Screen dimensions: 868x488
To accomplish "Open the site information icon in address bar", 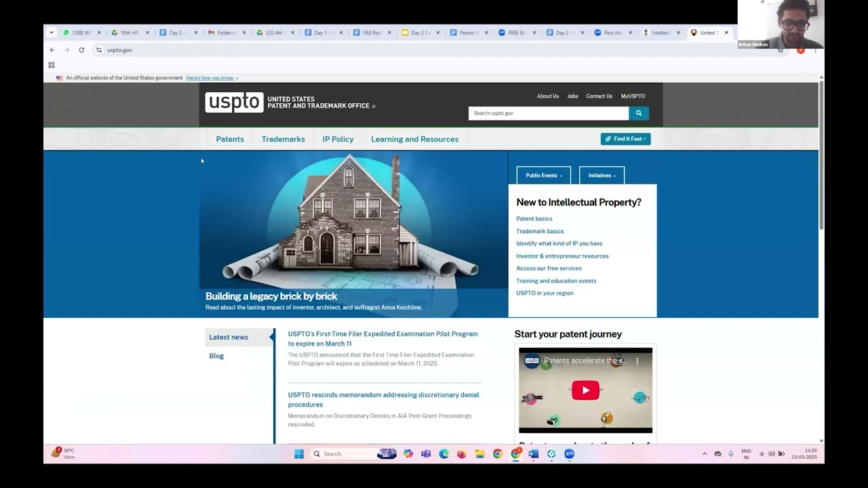I will pos(99,50).
